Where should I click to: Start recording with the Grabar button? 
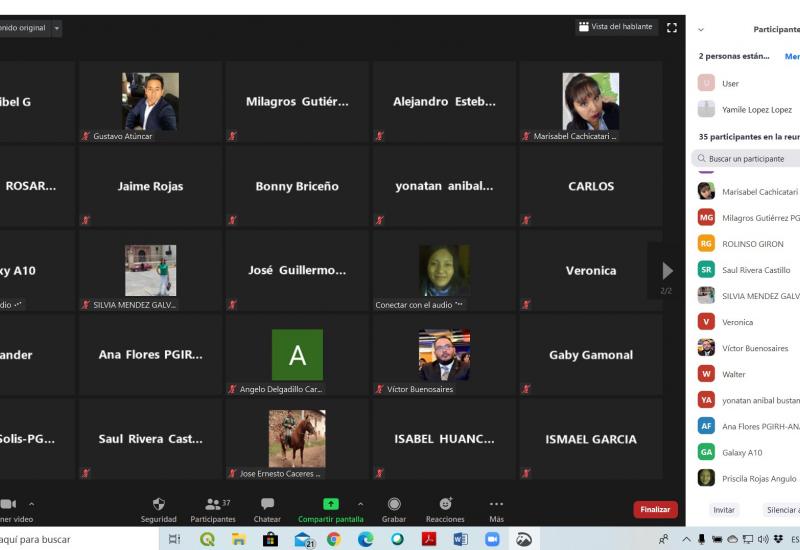tap(394, 509)
